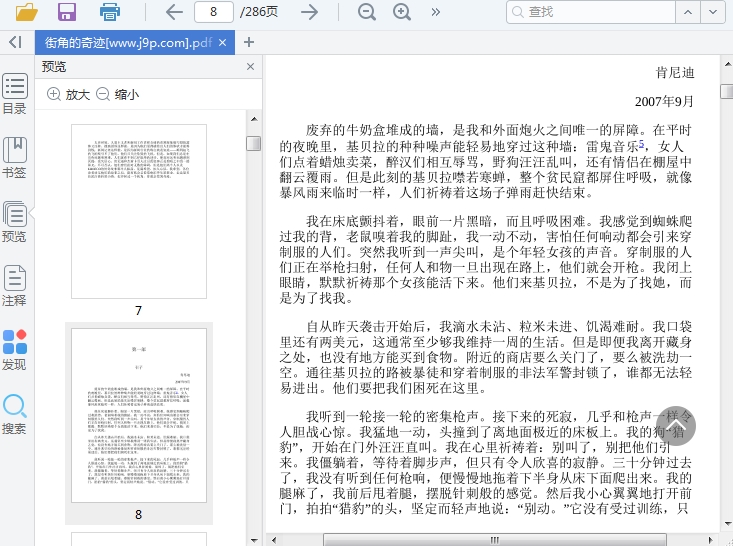The height and width of the screenshot is (546, 733).
Task: Select the page 8 thumbnail
Action: click(x=139, y=416)
